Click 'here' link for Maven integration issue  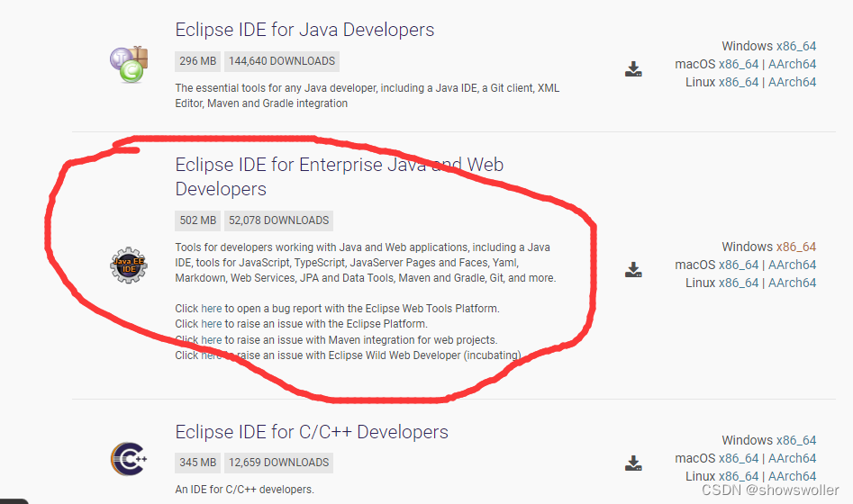pyautogui.click(x=211, y=340)
